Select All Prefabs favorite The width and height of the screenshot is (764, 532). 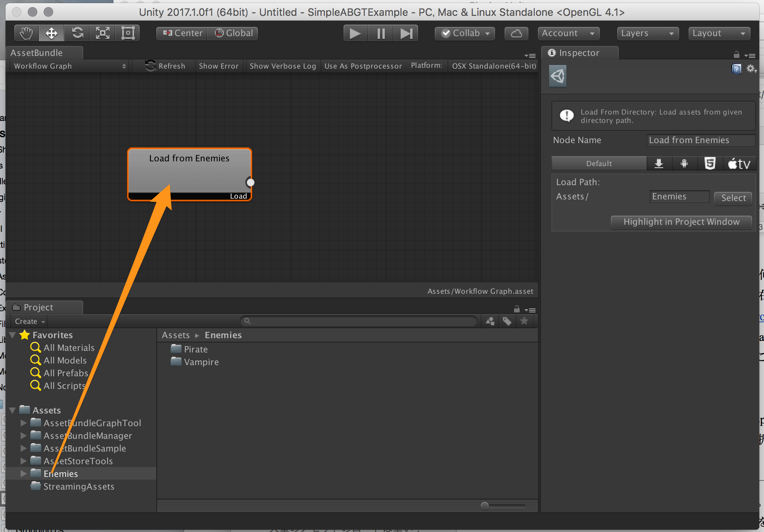[x=65, y=373]
